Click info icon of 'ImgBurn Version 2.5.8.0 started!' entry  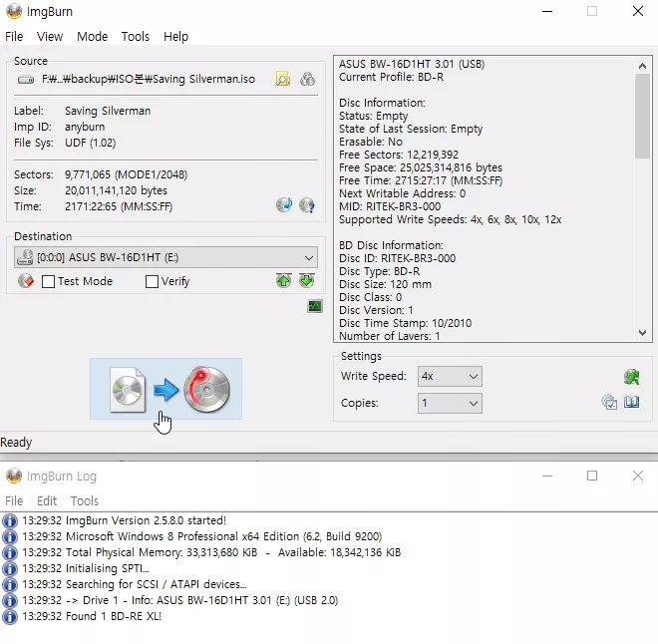pyautogui.click(x=10, y=520)
